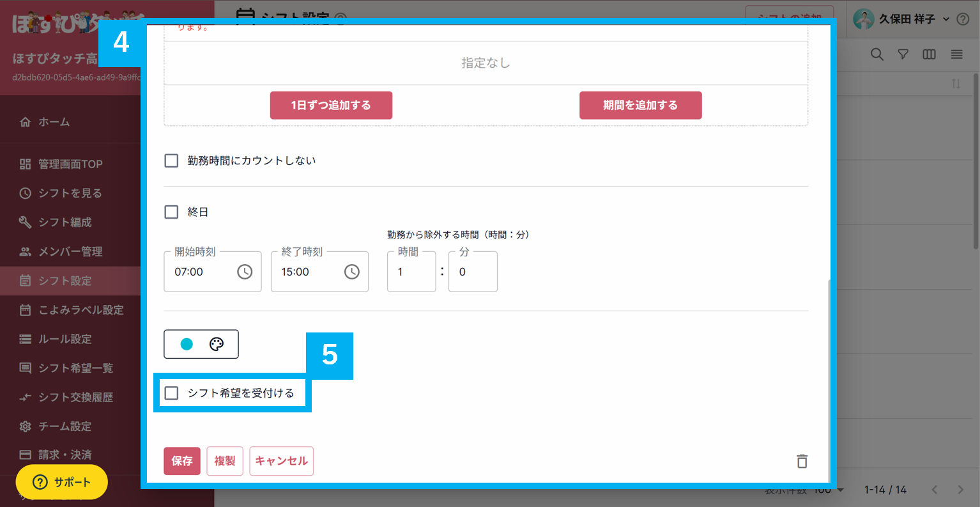Click the list view hamburger icon

click(956, 54)
